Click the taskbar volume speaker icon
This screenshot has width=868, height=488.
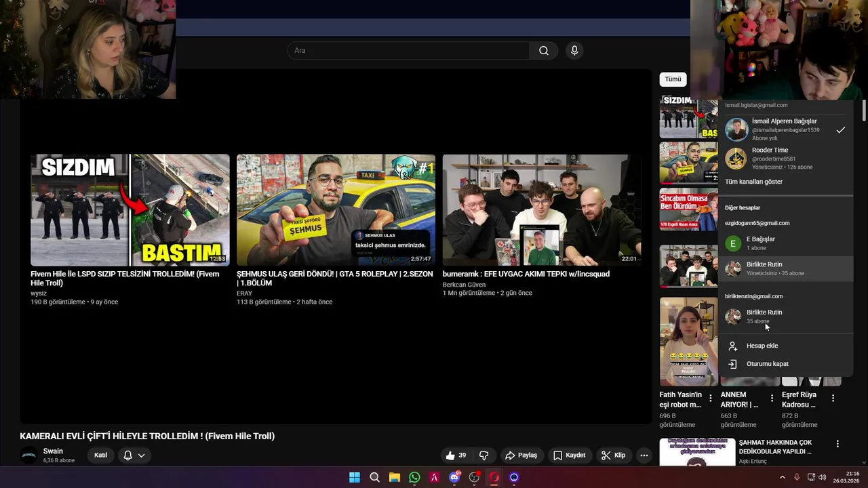[x=823, y=477]
